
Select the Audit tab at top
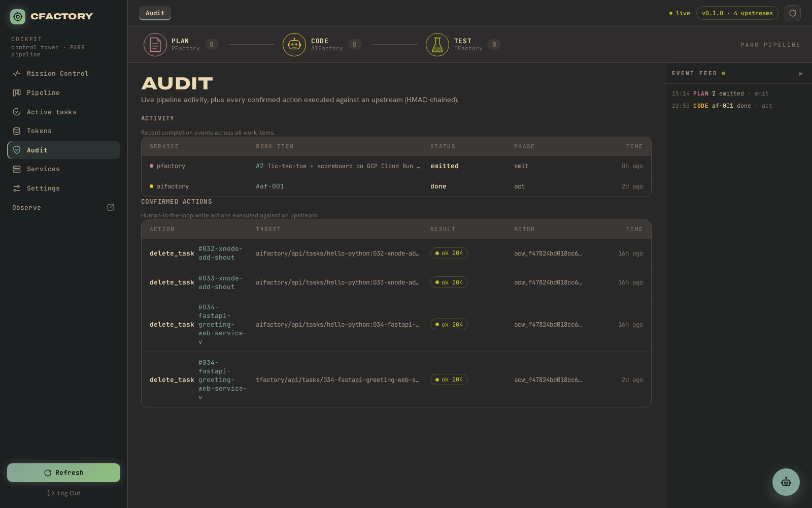click(x=155, y=13)
